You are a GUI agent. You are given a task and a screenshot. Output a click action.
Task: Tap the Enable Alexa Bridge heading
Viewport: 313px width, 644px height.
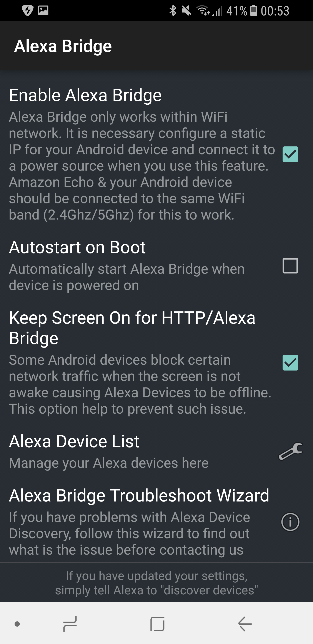(85, 95)
